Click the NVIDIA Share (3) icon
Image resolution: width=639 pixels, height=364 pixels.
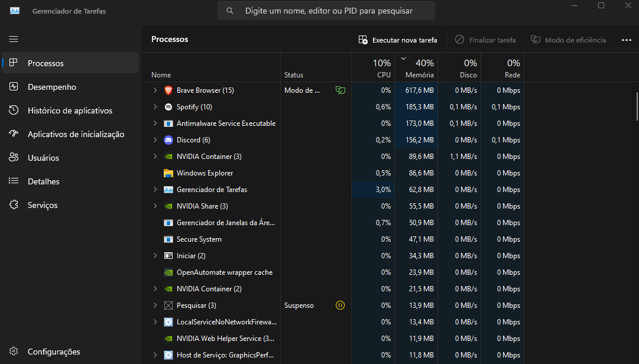[168, 206]
